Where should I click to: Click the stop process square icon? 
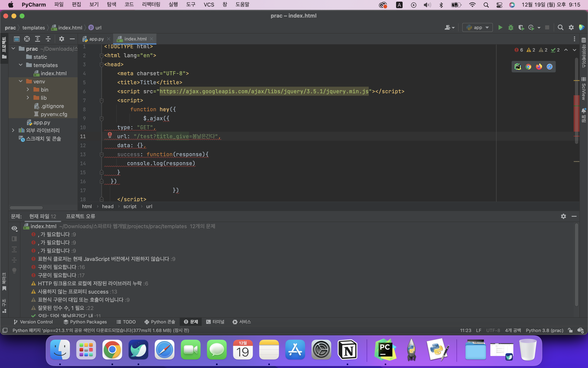click(x=547, y=28)
